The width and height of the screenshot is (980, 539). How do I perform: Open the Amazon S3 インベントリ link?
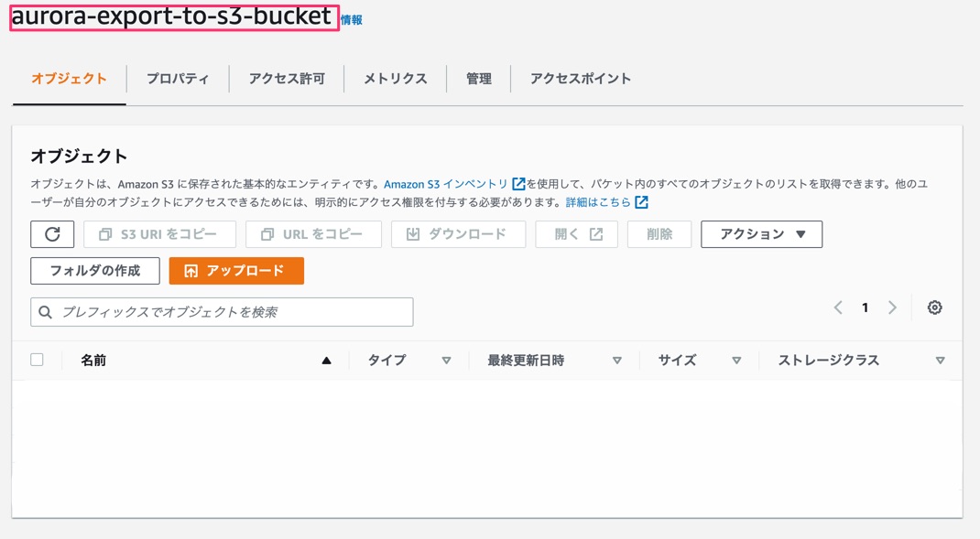(x=448, y=183)
